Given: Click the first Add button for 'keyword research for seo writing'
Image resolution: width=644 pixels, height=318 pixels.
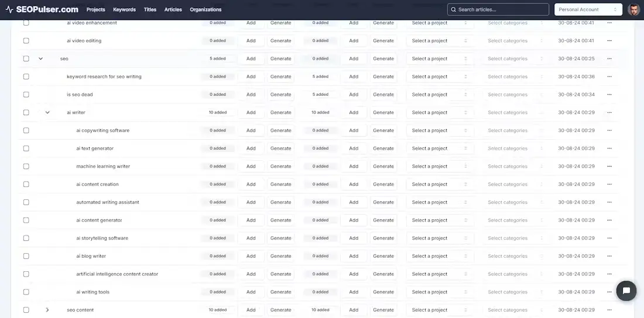Looking at the screenshot, I should pyautogui.click(x=251, y=77).
